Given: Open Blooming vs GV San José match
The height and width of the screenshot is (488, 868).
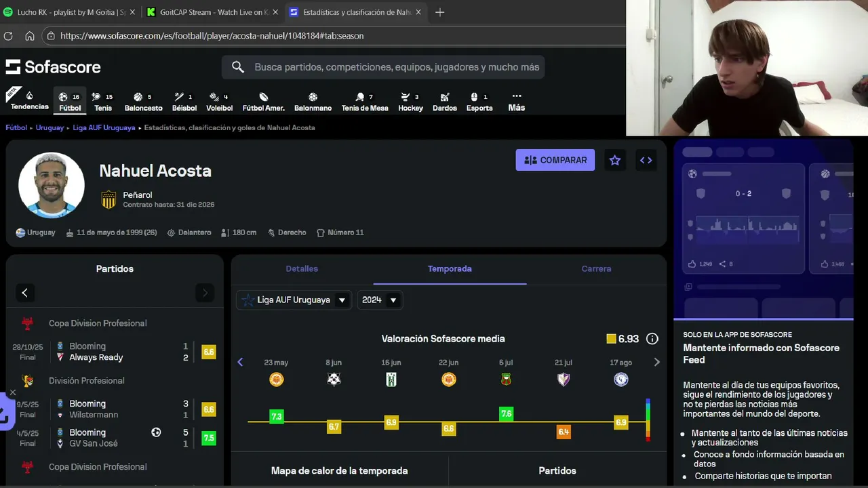Looking at the screenshot, I should pyautogui.click(x=114, y=438).
